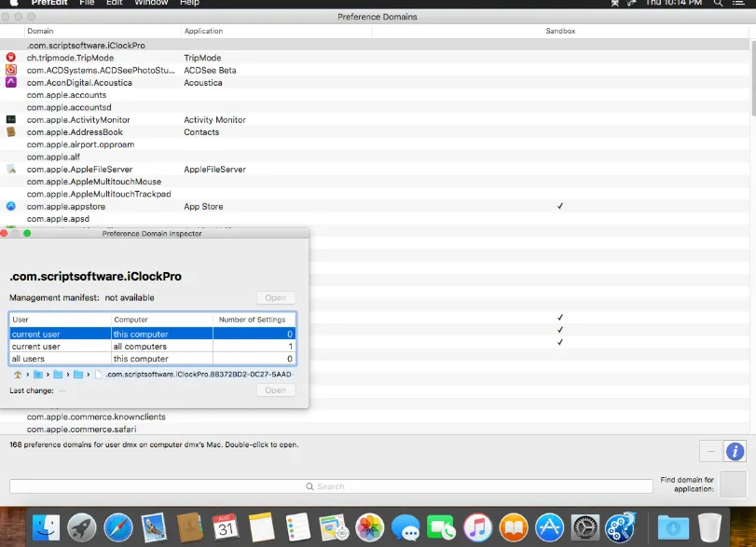
Task: Click the home icon in the inspector path bar
Action: click(18, 375)
